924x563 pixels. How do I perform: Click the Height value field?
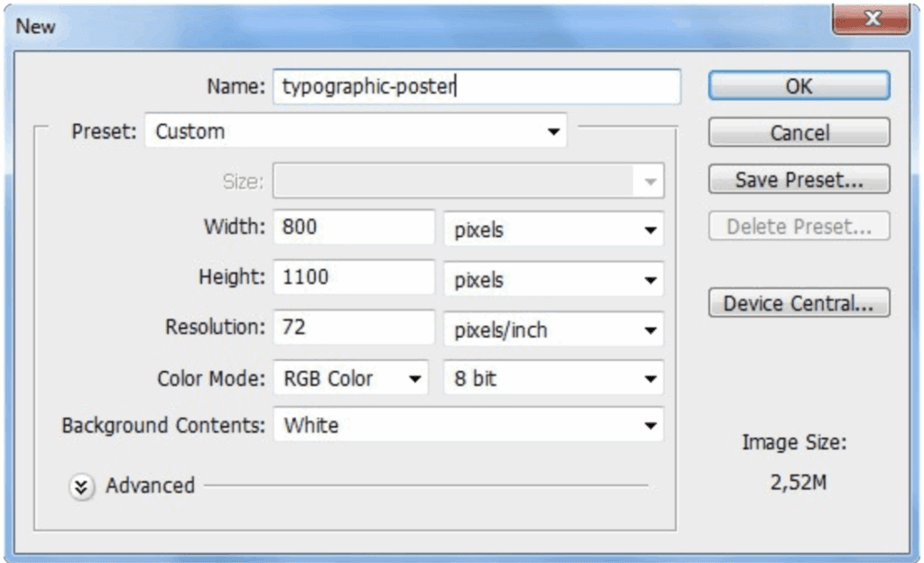[354, 278]
